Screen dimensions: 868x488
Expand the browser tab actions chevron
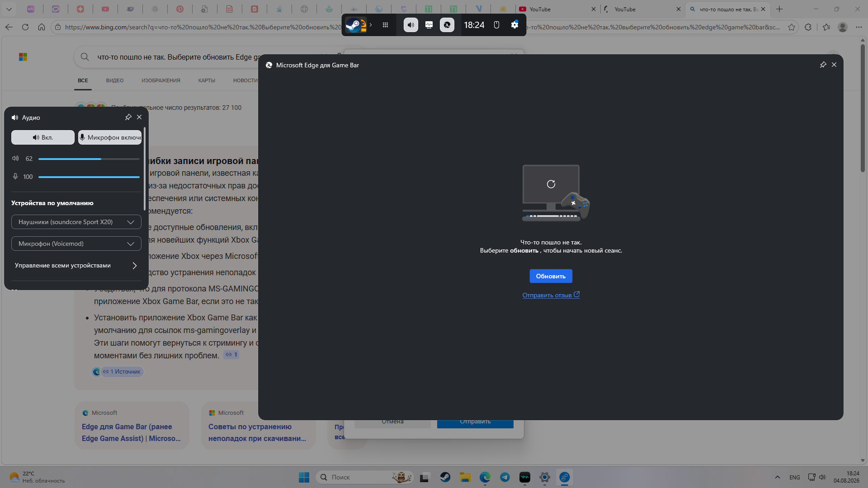[9, 9]
